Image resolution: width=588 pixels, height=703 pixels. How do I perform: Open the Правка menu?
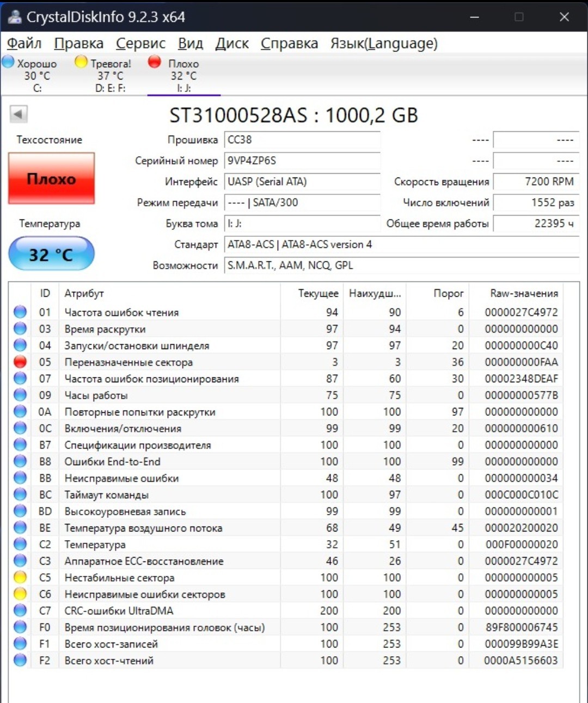79,43
